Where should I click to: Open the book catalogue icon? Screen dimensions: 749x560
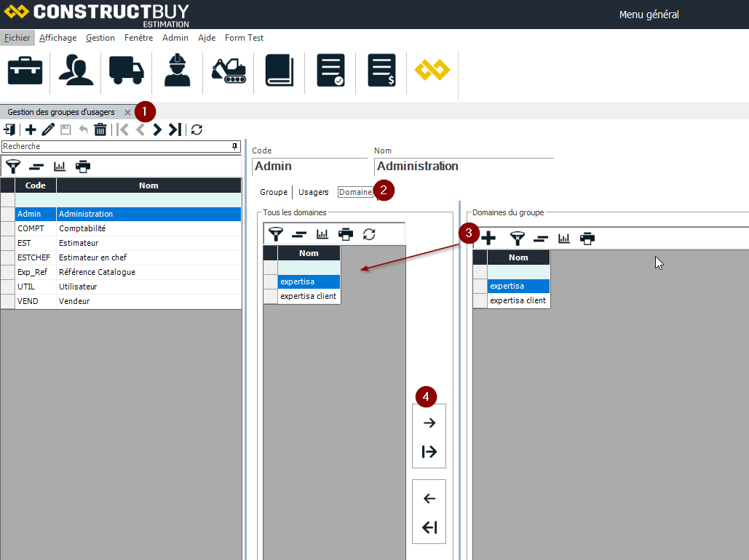279,71
